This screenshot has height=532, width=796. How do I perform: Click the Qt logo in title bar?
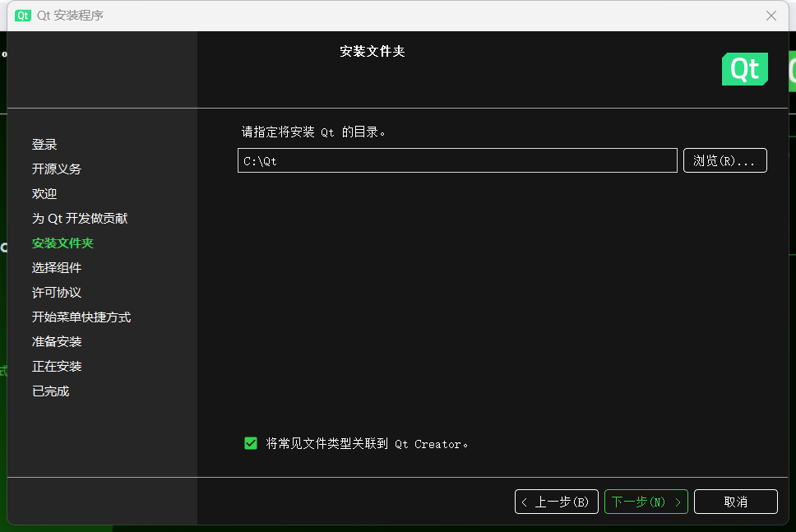tap(23, 16)
